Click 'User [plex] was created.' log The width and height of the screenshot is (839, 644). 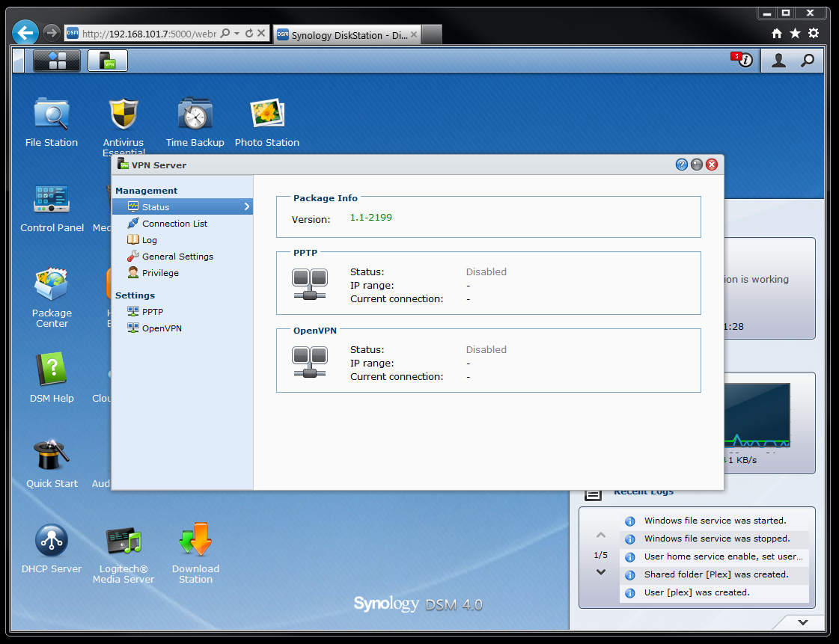click(x=714, y=592)
